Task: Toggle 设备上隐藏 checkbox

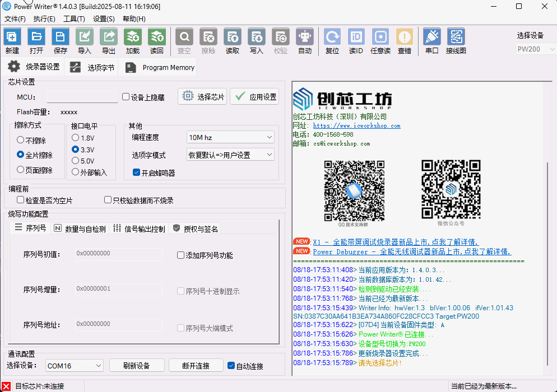Action: point(126,96)
